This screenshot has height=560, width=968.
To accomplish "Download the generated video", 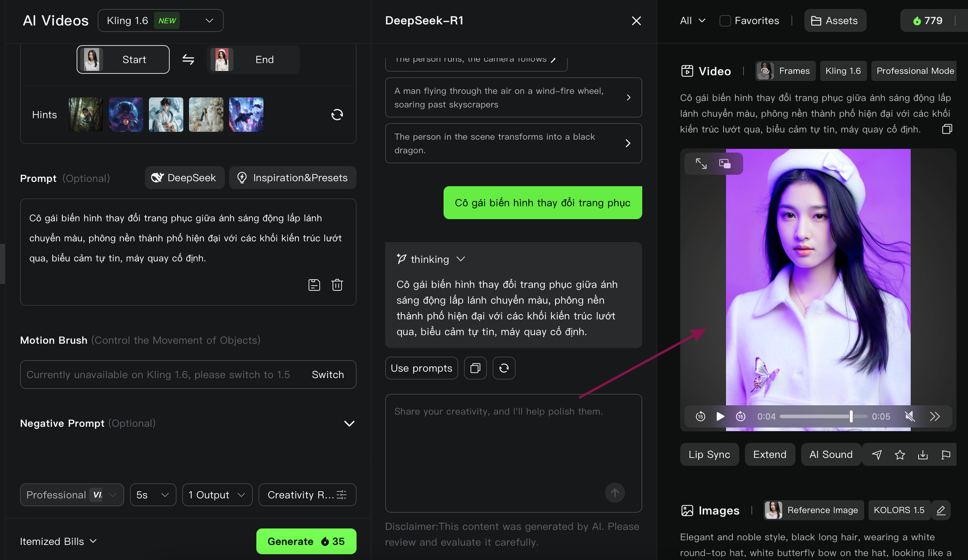I will (923, 455).
